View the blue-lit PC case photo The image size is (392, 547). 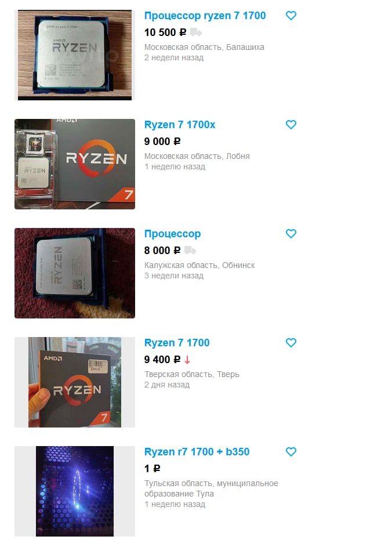click(75, 491)
